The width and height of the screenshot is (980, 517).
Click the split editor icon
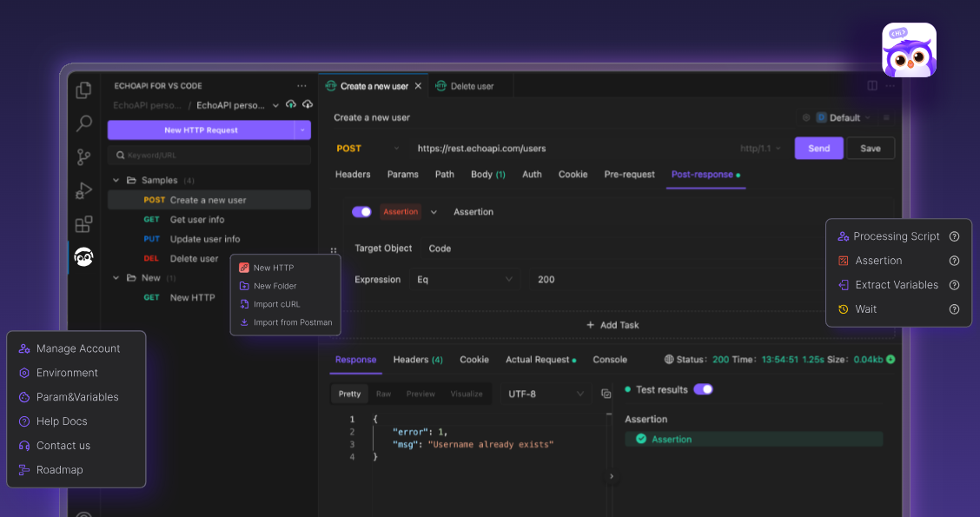click(x=872, y=86)
